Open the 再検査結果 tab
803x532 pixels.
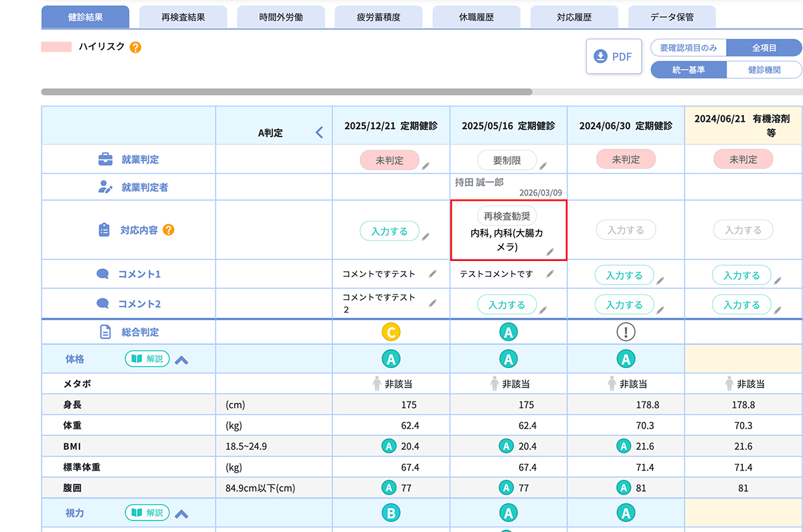point(183,17)
